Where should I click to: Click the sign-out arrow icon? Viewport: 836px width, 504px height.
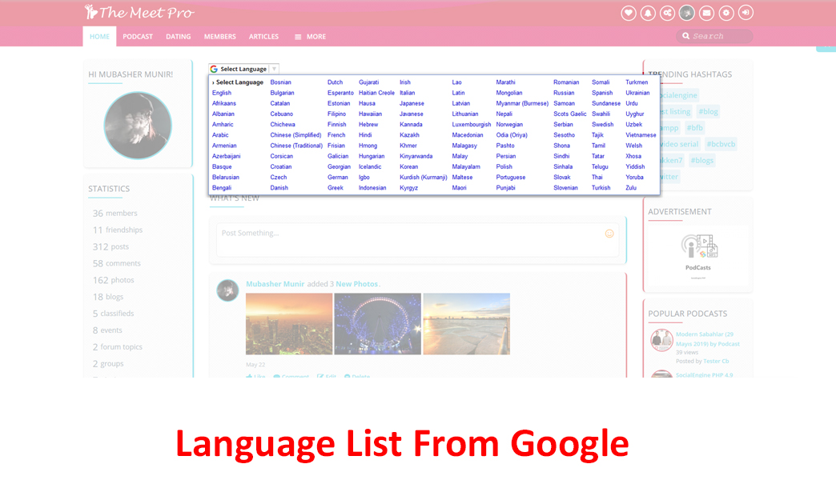coord(746,13)
